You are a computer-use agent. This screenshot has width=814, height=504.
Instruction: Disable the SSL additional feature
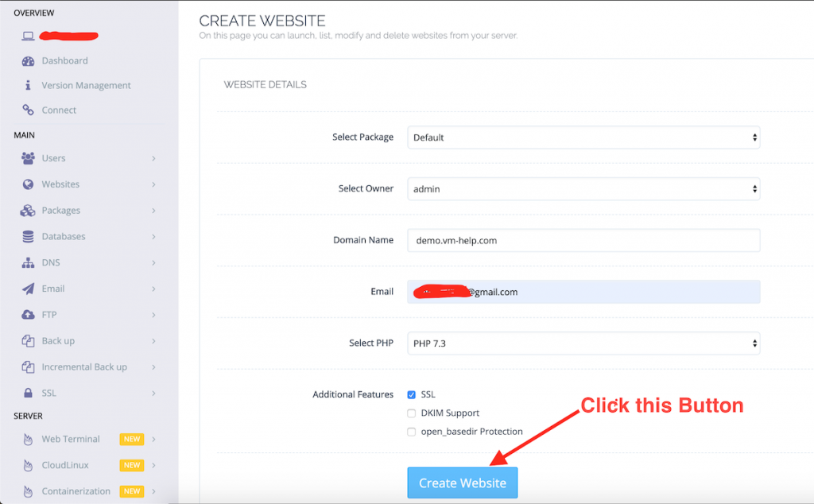[x=412, y=394]
